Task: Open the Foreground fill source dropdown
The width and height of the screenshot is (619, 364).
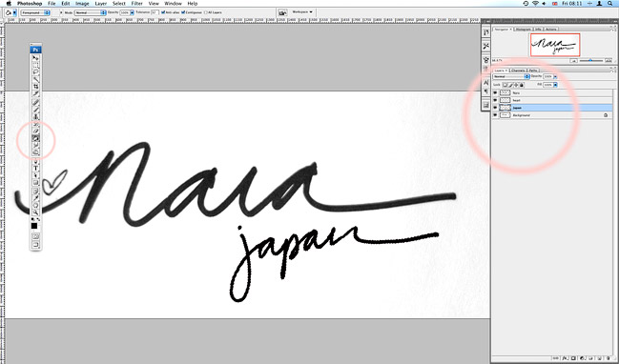Action: [x=35, y=12]
